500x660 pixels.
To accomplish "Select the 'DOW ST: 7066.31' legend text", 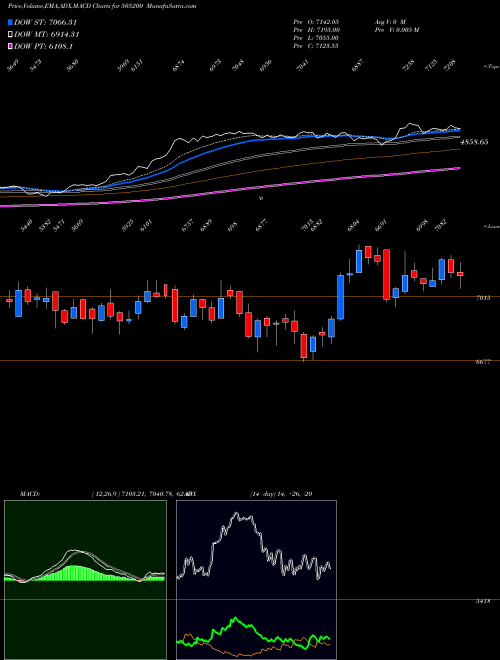I will [45, 23].
